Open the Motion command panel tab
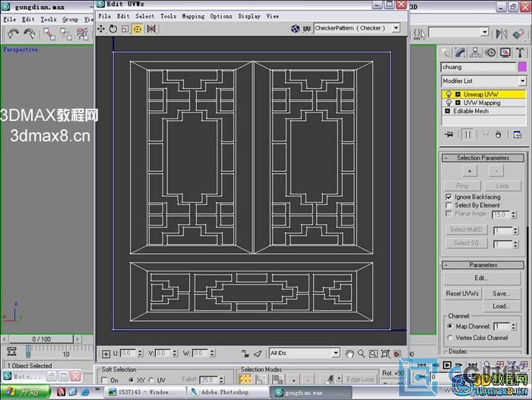The image size is (532, 400). (490, 52)
